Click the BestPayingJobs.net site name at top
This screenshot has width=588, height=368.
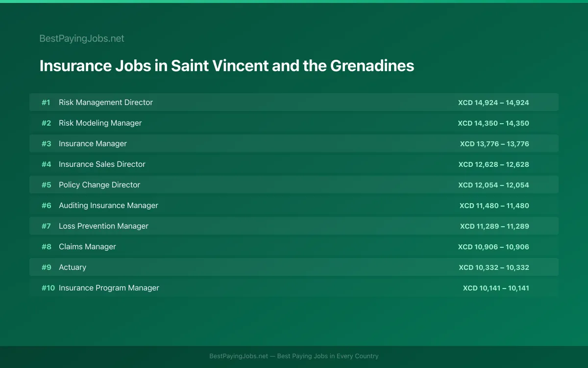(x=82, y=38)
